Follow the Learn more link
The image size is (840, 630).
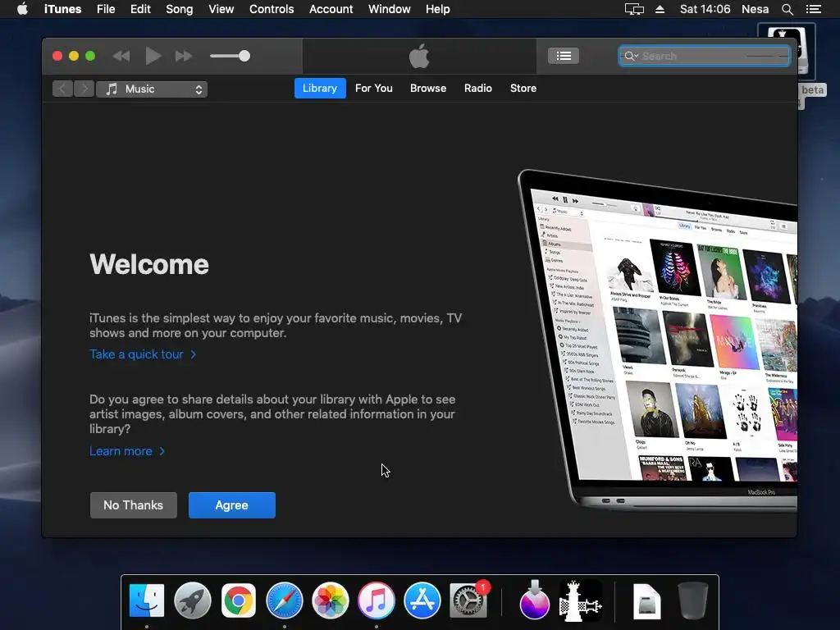coord(127,451)
